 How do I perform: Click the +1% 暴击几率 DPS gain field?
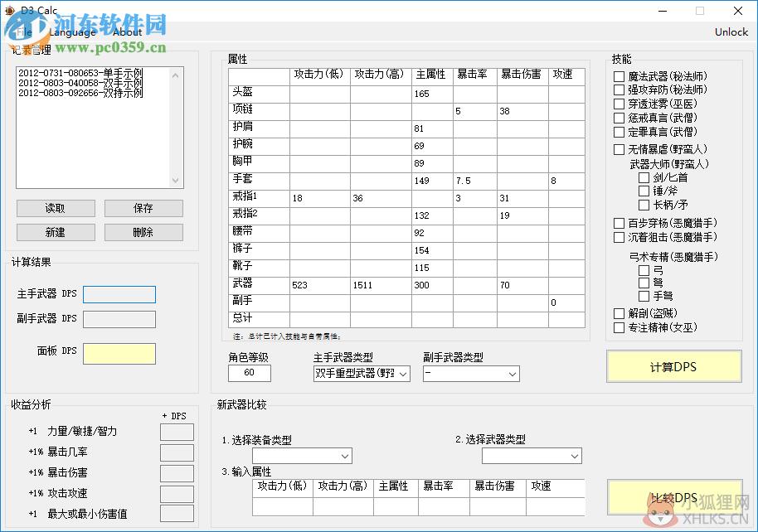pyautogui.click(x=177, y=452)
